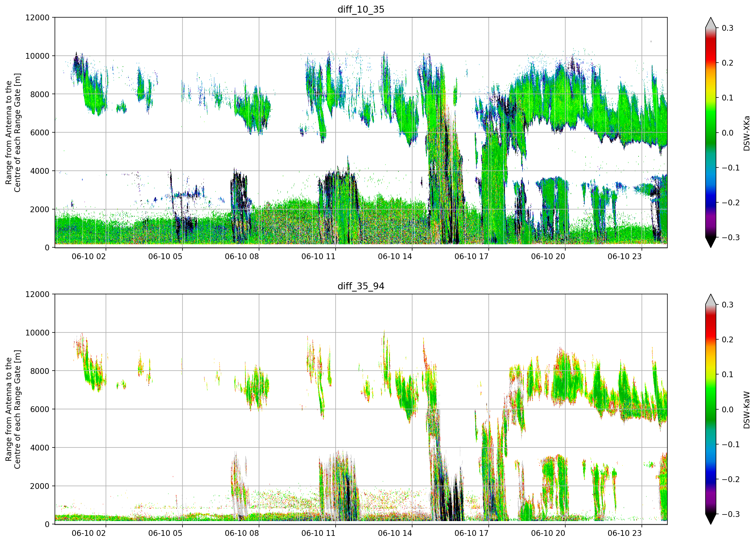Click "06-10 08" under the diff_35_94 plot
756x543 pixels.
pos(242,533)
